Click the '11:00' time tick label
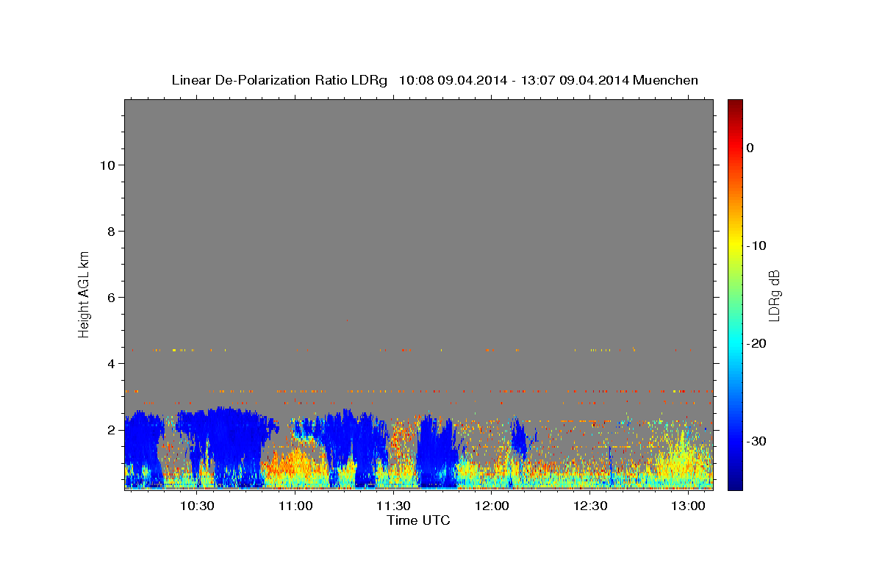The image size is (882, 588). (x=295, y=506)
